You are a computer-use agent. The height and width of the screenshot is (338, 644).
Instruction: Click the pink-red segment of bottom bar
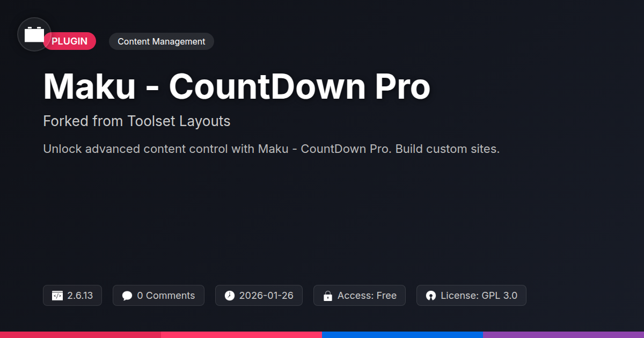tap(241, 335)
